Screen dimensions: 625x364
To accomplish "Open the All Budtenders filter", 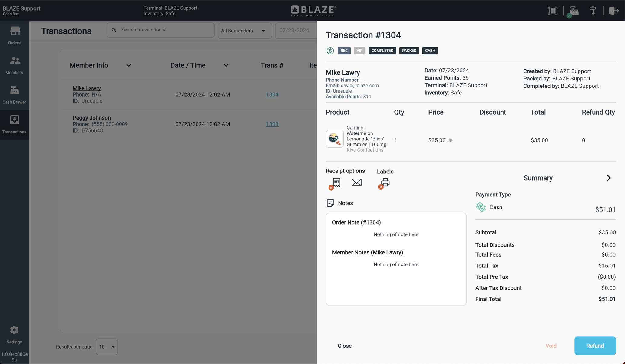I will (x=244, y=31).
